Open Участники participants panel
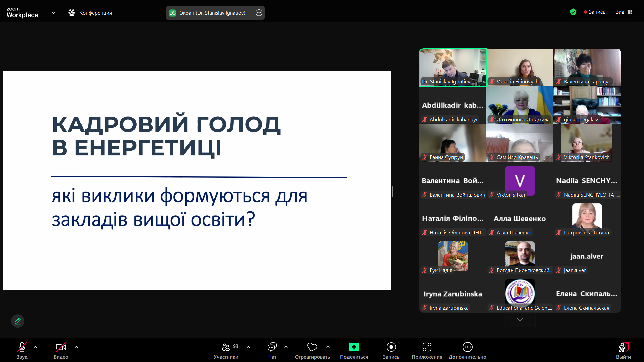 pyautogui.click(x=226, y=347)
